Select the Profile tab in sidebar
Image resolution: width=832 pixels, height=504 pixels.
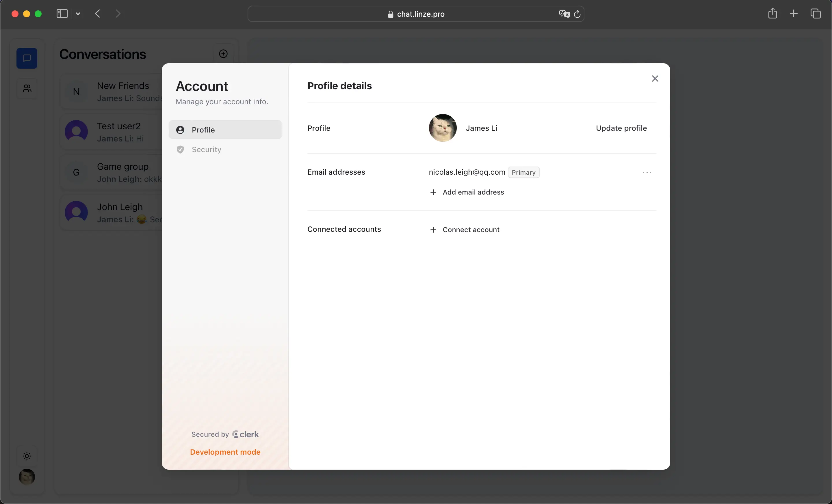pos(203,130)
